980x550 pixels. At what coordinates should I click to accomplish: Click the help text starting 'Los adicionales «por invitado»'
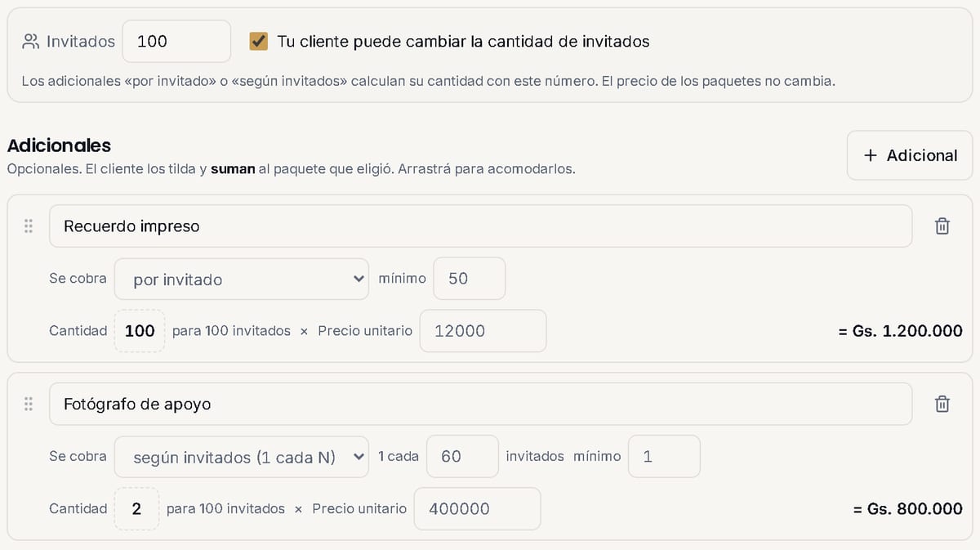tap(428, 82)
